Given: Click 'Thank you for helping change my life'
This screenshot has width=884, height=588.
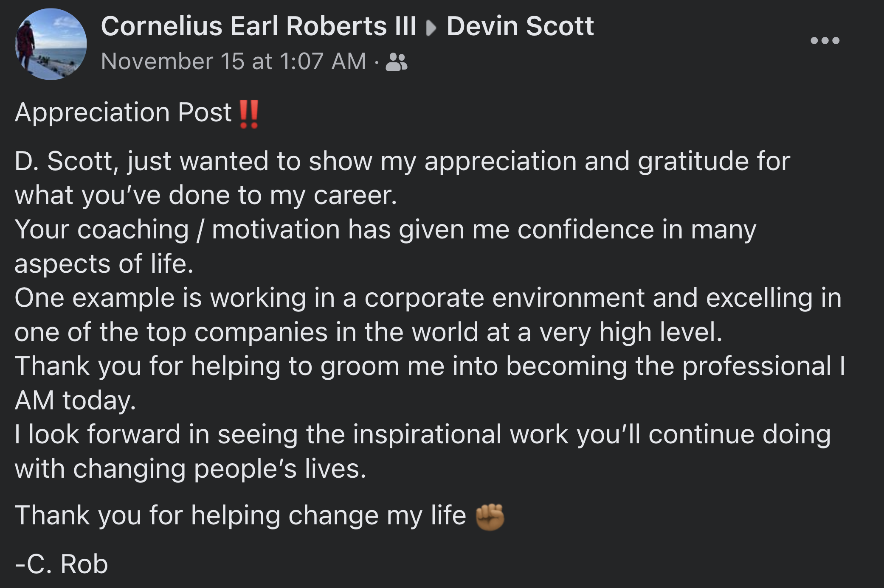Looking at the screenshot, I should click(240, 516).
